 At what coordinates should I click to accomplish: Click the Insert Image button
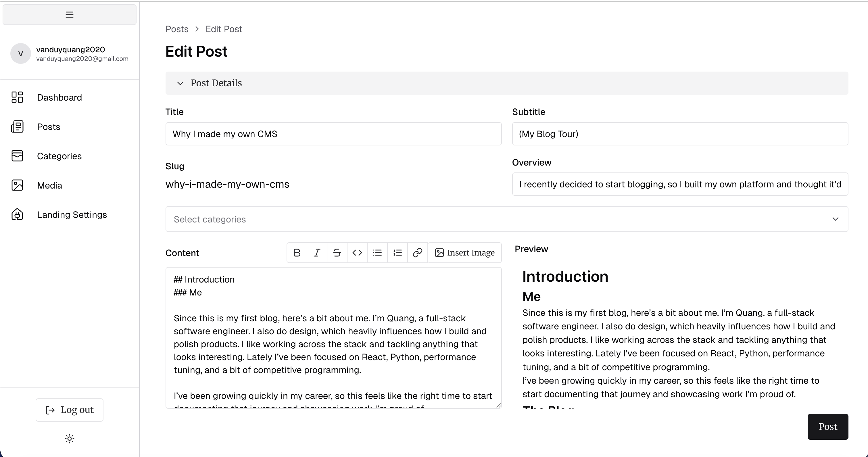pyautogui.click(x=465, y=253)
